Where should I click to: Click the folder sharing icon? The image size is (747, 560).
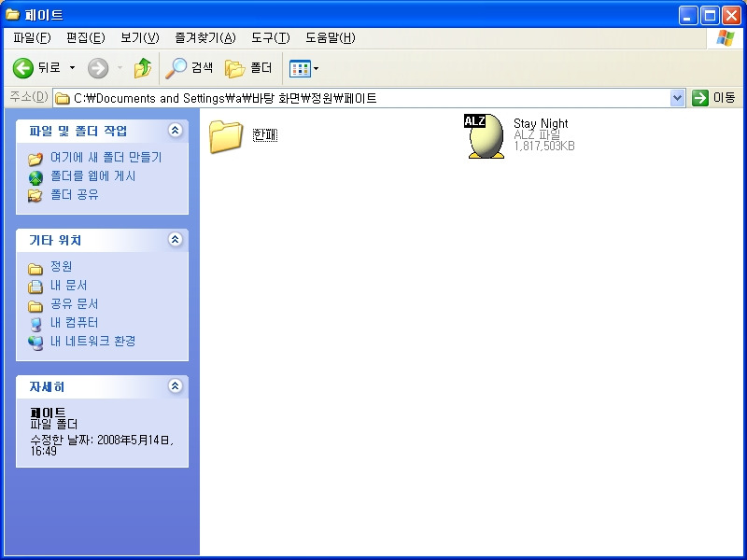pyautogui.click(x=35, y=195)
